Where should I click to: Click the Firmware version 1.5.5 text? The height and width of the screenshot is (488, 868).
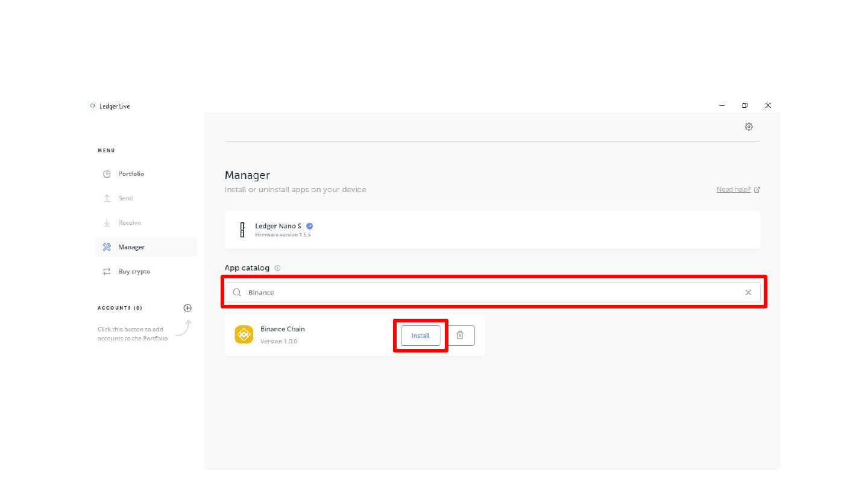click(283, 235)
